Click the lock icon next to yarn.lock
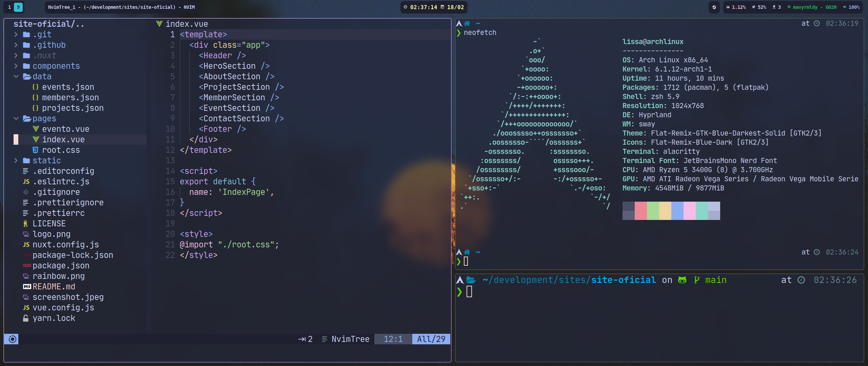The image size is (868, 366). (x=26, y=318)
